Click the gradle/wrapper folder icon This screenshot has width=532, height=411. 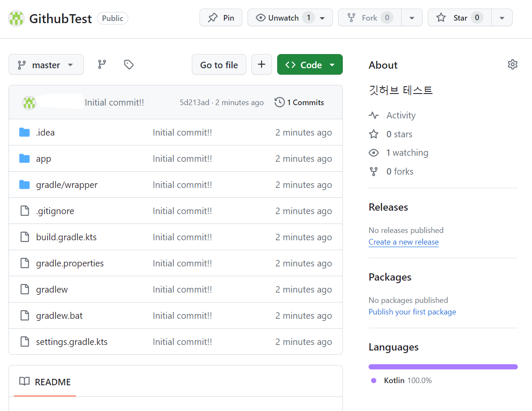click(x=24, y=184)
